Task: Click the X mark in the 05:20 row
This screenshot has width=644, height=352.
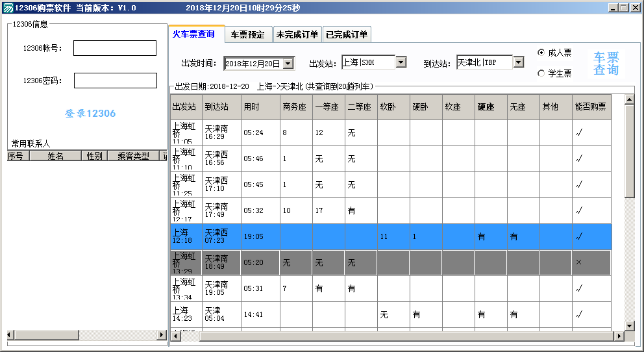Action: (578, 262)
